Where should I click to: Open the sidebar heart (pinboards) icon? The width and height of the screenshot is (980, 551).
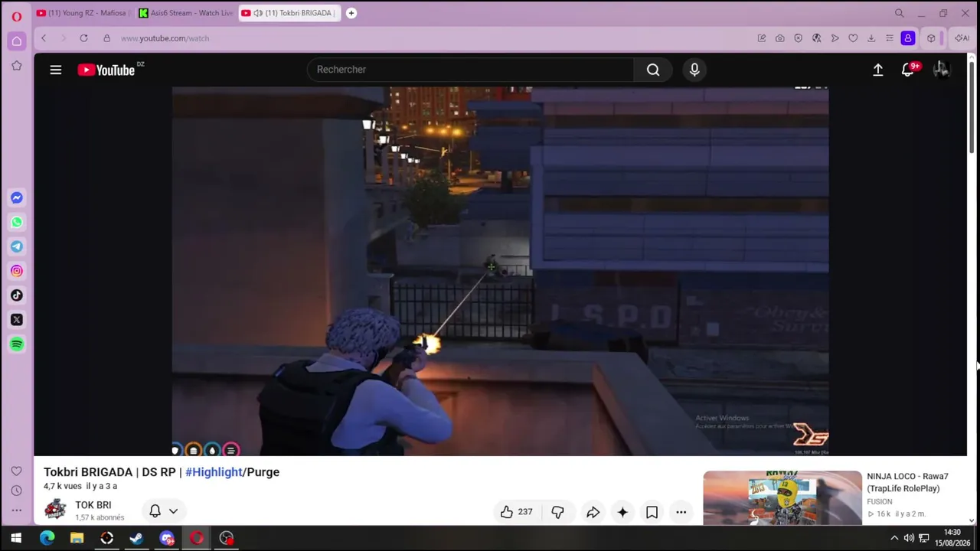pos(16,471)
